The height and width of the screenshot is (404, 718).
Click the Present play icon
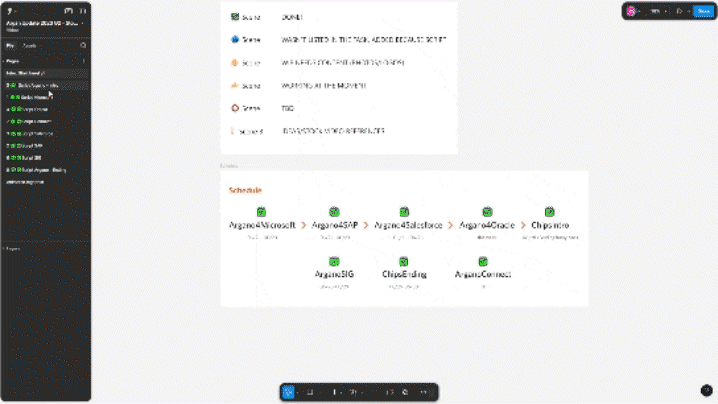(680, 12)
